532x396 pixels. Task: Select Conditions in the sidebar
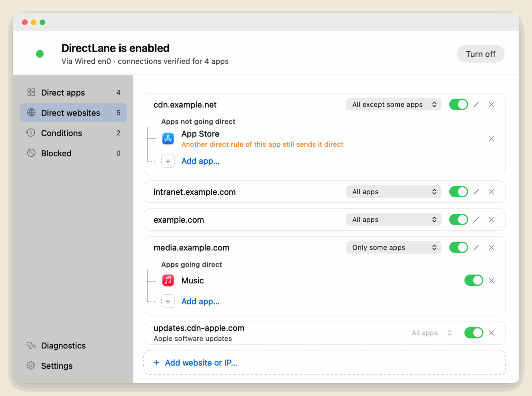pyautogui.click(x=73, y=133)
